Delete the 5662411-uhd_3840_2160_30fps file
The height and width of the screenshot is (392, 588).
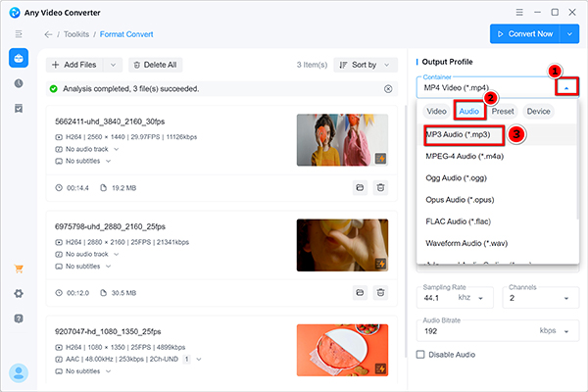[380, 187]
